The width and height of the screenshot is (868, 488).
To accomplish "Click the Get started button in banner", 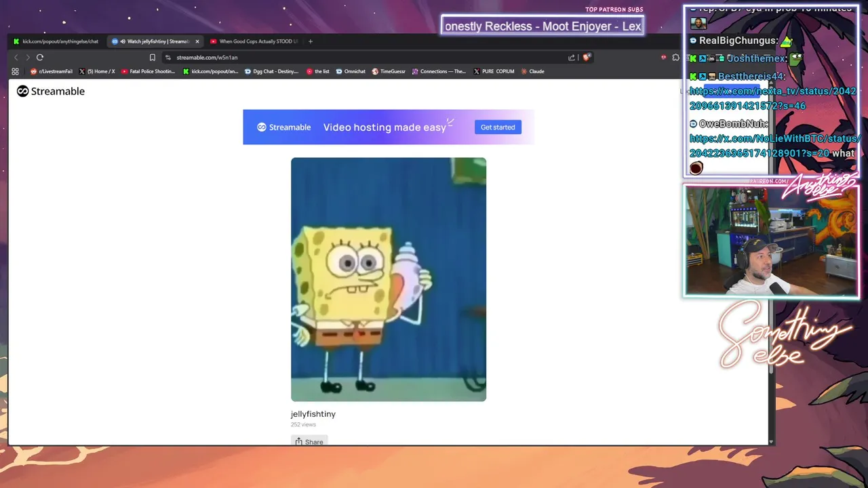I will (x=498, y=127).
